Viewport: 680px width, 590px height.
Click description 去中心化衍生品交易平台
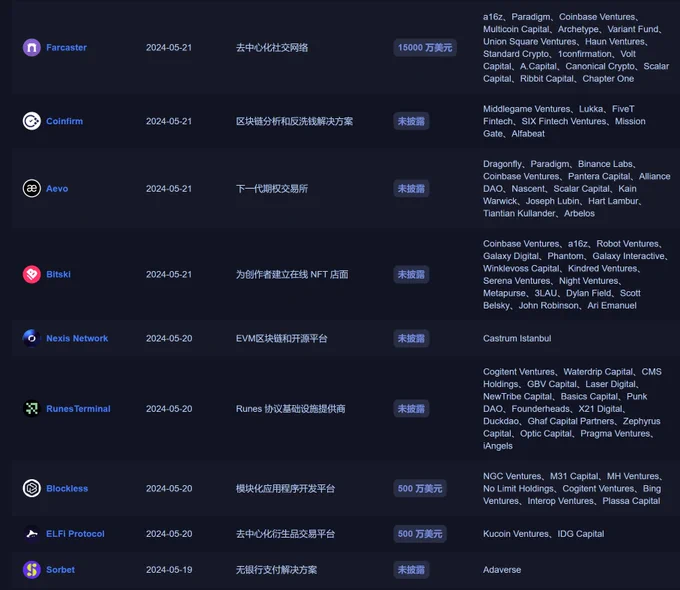coord(285,534)
